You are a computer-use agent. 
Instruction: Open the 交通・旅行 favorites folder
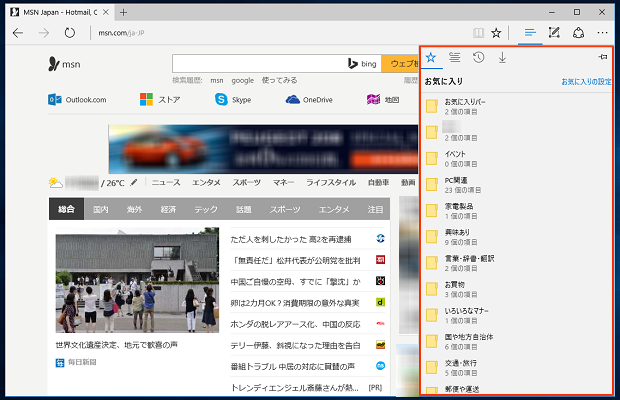pos(516,367)
